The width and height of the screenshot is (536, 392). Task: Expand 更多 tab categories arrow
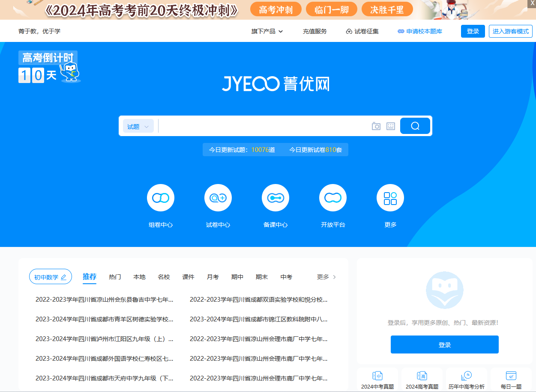pos(334,277)
